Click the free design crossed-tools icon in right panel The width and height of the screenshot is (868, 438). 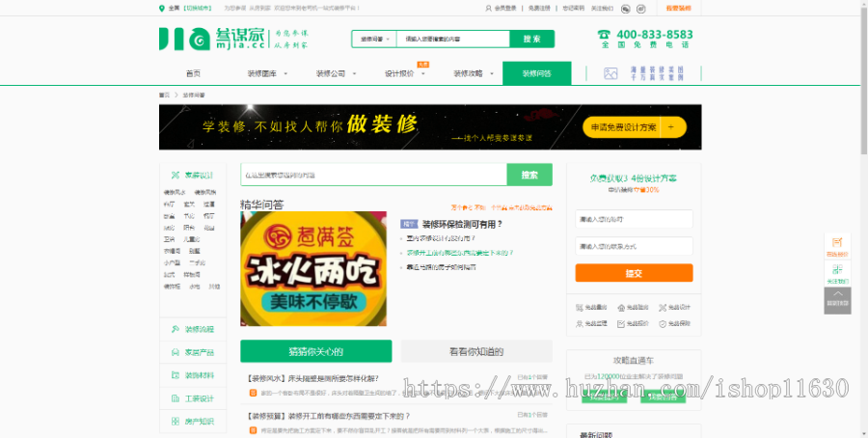(662, 308)
